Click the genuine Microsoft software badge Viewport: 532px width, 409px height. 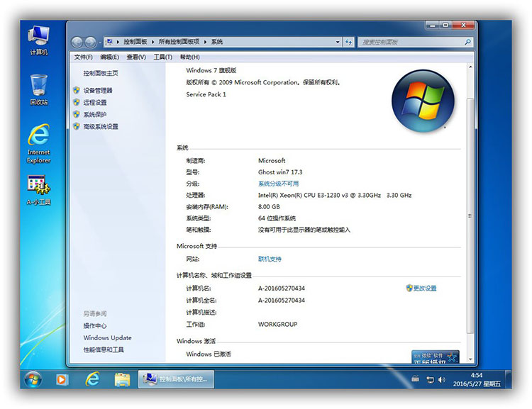[436, 357]
